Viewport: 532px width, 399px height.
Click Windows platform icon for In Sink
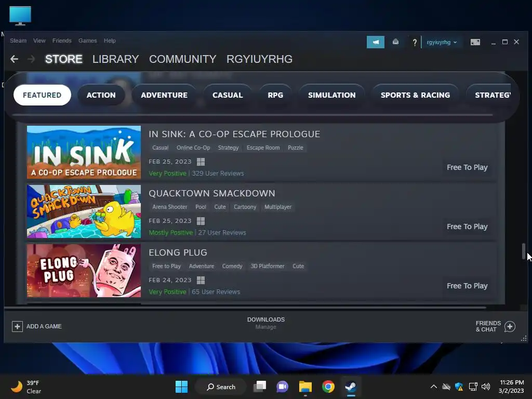(201, 162)
